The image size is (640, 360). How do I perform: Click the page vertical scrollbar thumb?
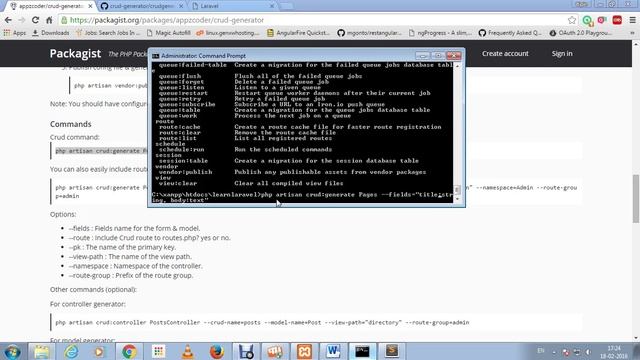[636, 199]
